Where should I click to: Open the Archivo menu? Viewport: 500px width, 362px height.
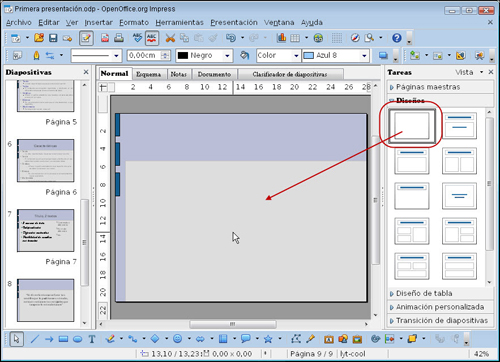(x=19, y=22)
